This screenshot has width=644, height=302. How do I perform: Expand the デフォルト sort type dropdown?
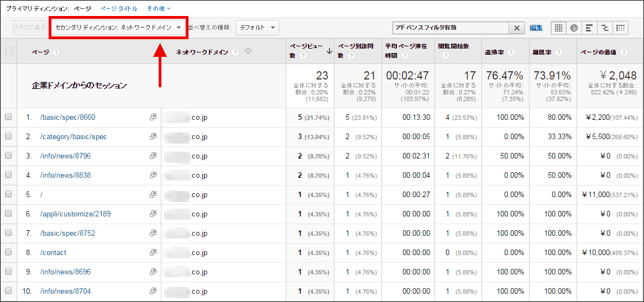tap(257, 28)
